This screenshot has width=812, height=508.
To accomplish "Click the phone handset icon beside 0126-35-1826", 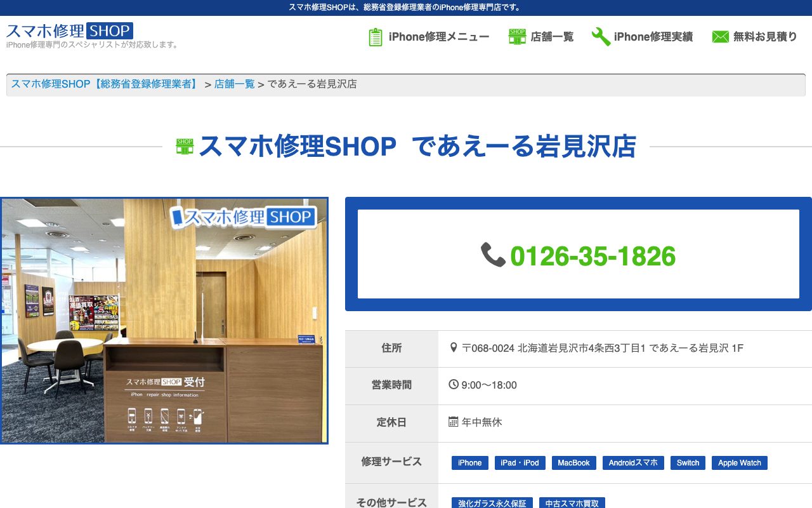I will coord(493,255).
